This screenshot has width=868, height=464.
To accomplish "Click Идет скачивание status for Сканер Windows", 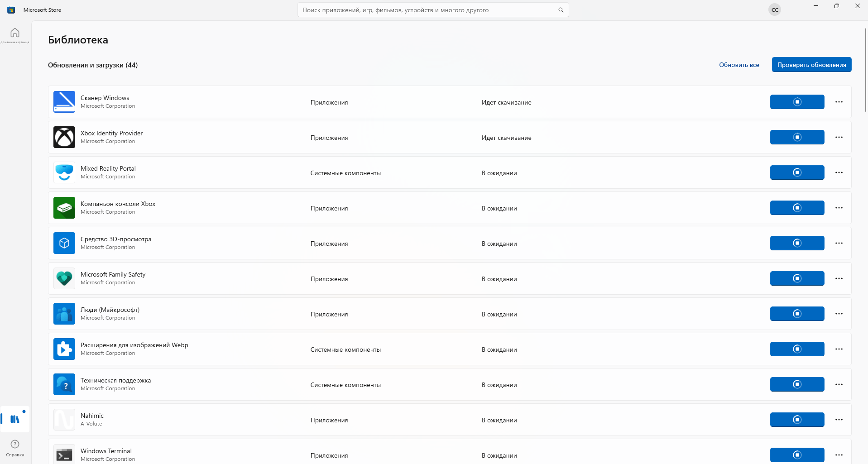I will pos(506,102).
